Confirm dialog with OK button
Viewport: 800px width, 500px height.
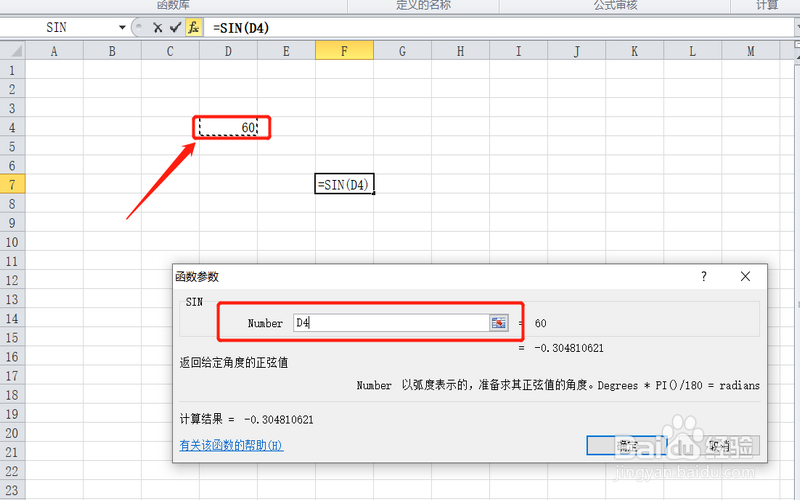[x=627, y=445]
